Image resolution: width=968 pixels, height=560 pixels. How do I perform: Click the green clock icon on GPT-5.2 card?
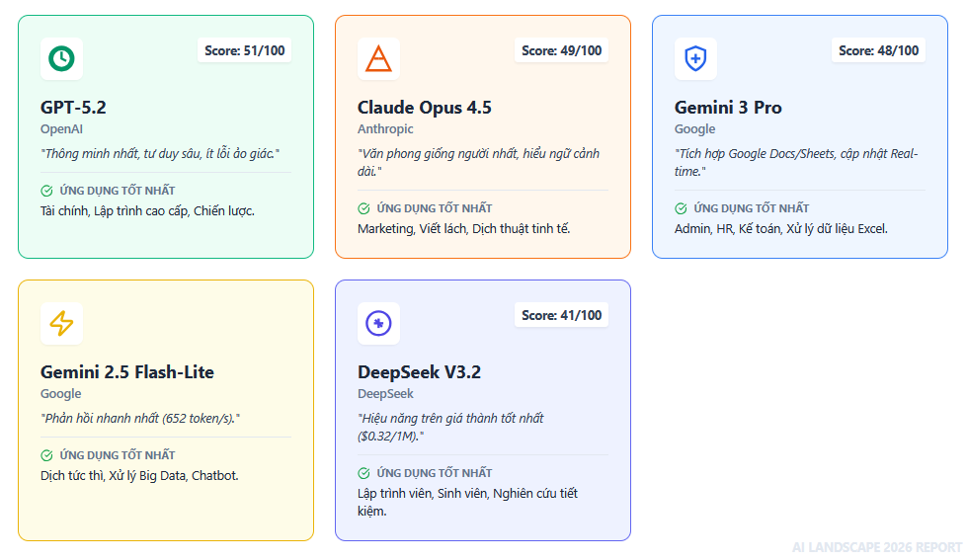click(61, 58)
